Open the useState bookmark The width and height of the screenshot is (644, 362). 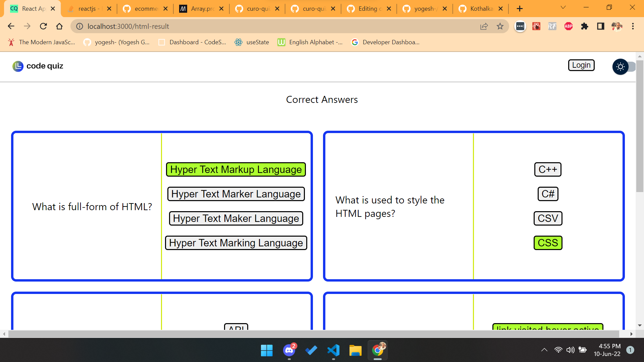click(x=252, y=42)
